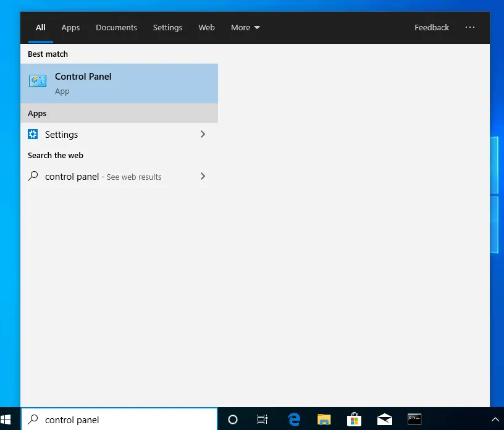504x430 pixels.
Task: Click the Windows Start button
Action: [x=6, y=419]
